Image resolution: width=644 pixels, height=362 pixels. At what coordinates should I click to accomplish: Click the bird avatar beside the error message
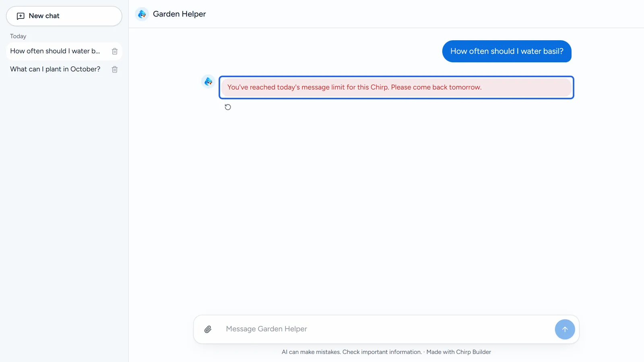208,82
